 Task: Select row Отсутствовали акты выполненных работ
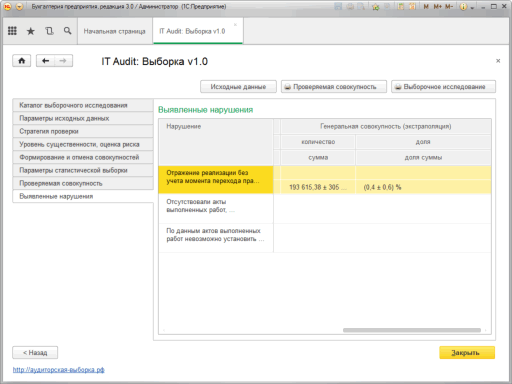[x=216, y=209]
